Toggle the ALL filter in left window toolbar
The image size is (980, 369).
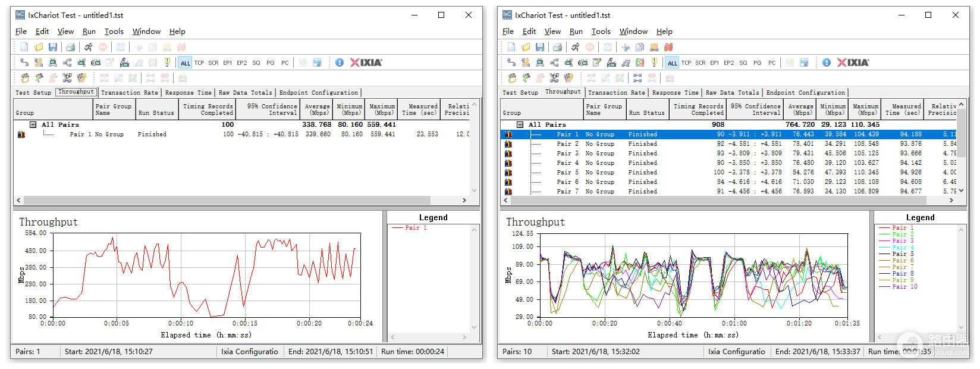click(x=186, y=63)
